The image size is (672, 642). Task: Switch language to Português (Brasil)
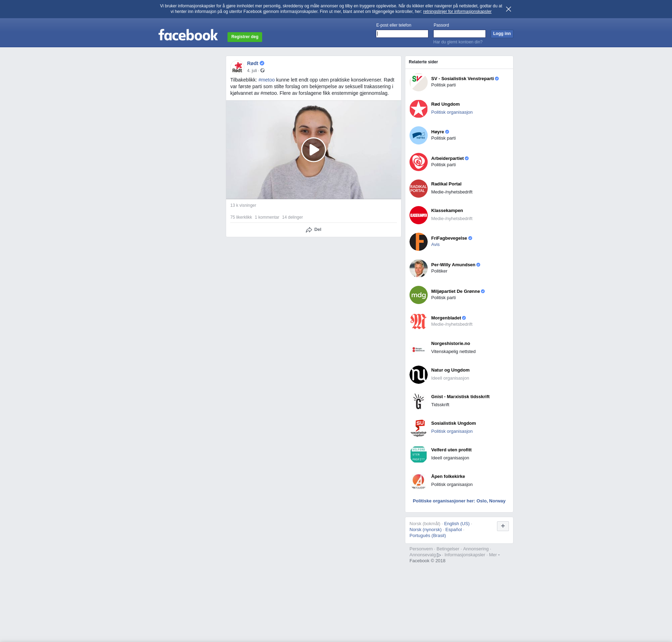(x=428, y=536)
